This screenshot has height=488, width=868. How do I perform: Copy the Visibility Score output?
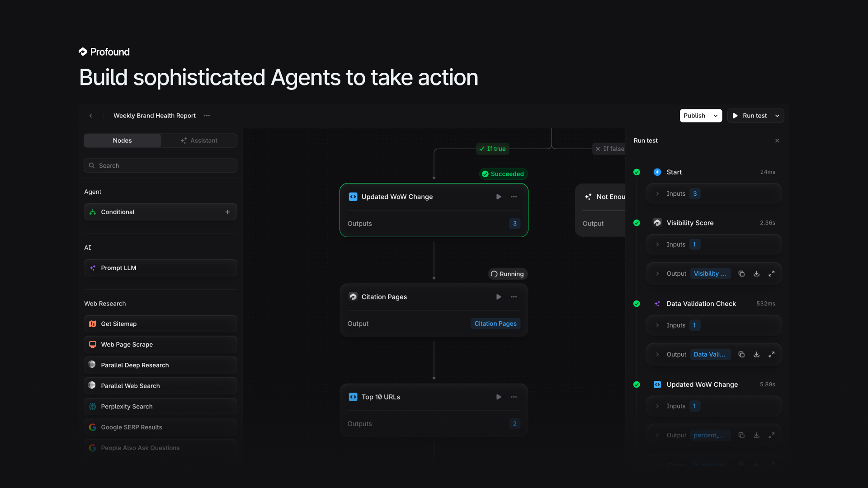click(x=741, y=274)
